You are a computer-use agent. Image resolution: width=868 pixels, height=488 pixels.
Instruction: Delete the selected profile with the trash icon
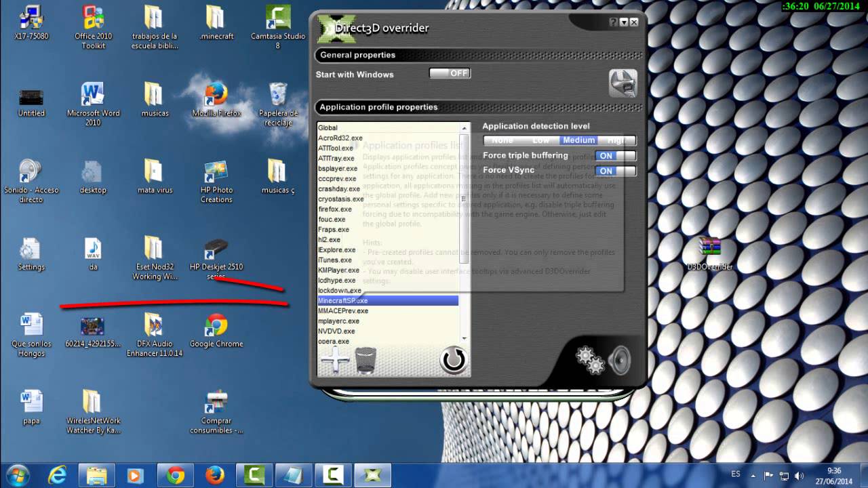click(x=366, y=360)
